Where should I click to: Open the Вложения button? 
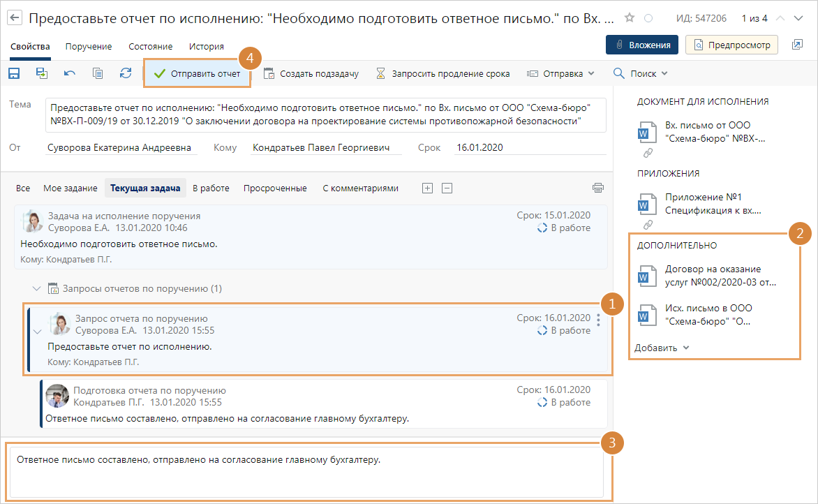click(x=642, y=45)
